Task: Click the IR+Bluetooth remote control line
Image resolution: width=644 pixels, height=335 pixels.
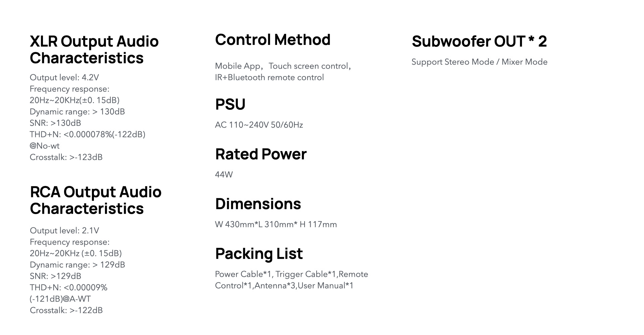Action: click(x=269, y=77)
